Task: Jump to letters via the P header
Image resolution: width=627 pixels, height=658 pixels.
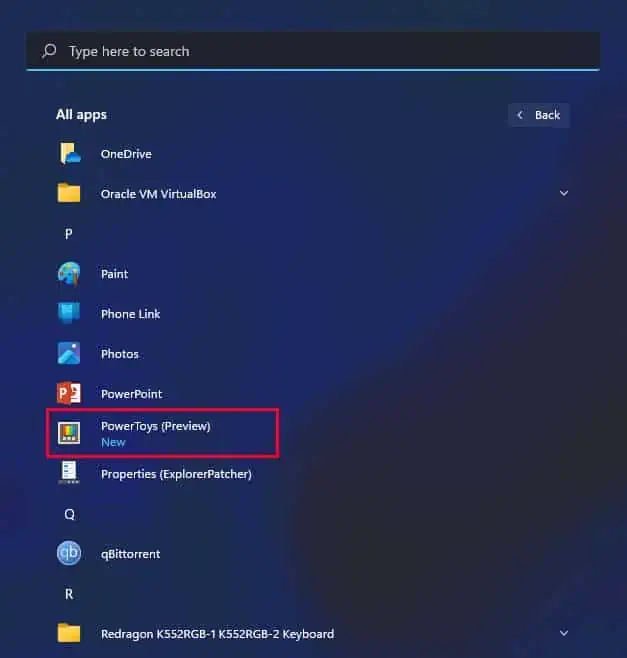Action: (x=68, y=234)
